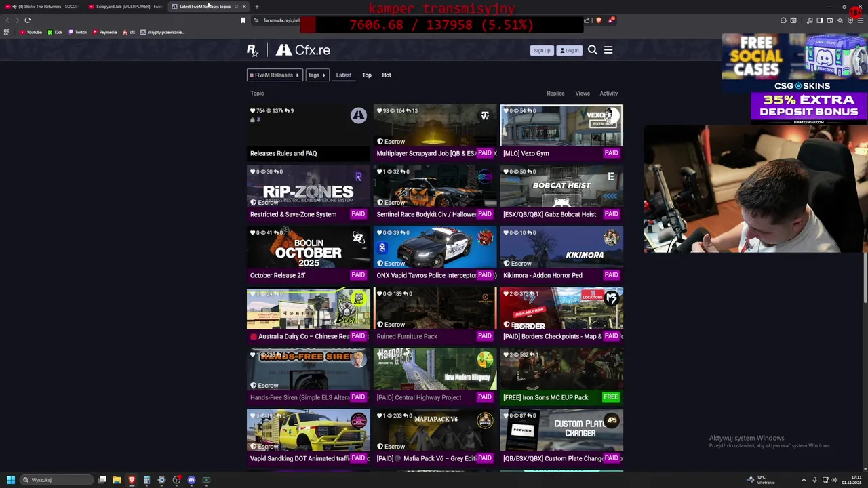This screenshot has height=488, width=868.
Task: Click Sentinel Race Bodykit thumbnail image
Action: [x=435, y=187]
